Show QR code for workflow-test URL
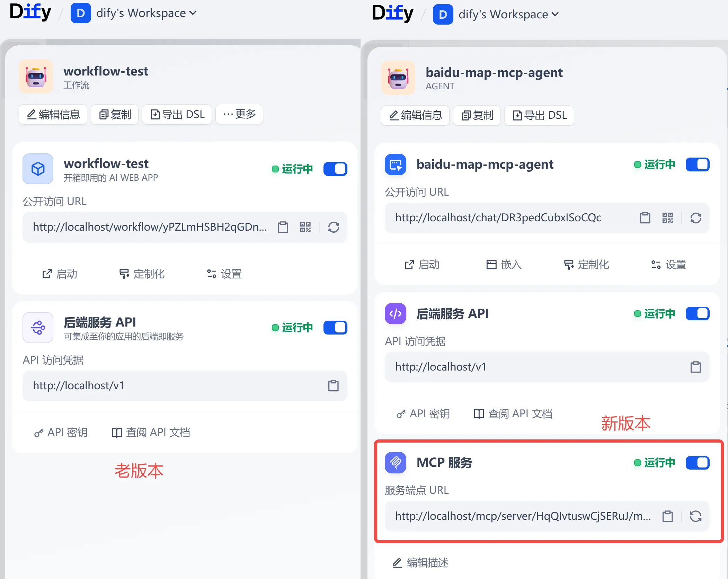 [x=305, y=227]
